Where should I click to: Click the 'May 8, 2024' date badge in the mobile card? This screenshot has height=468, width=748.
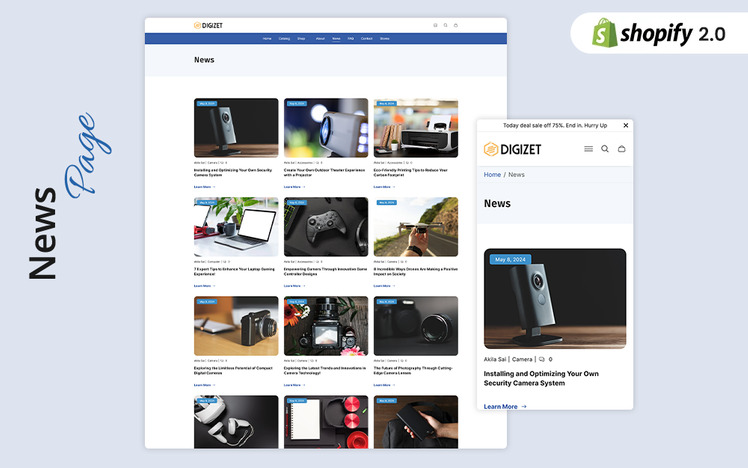pyautogui.click(x=510, y=260)
